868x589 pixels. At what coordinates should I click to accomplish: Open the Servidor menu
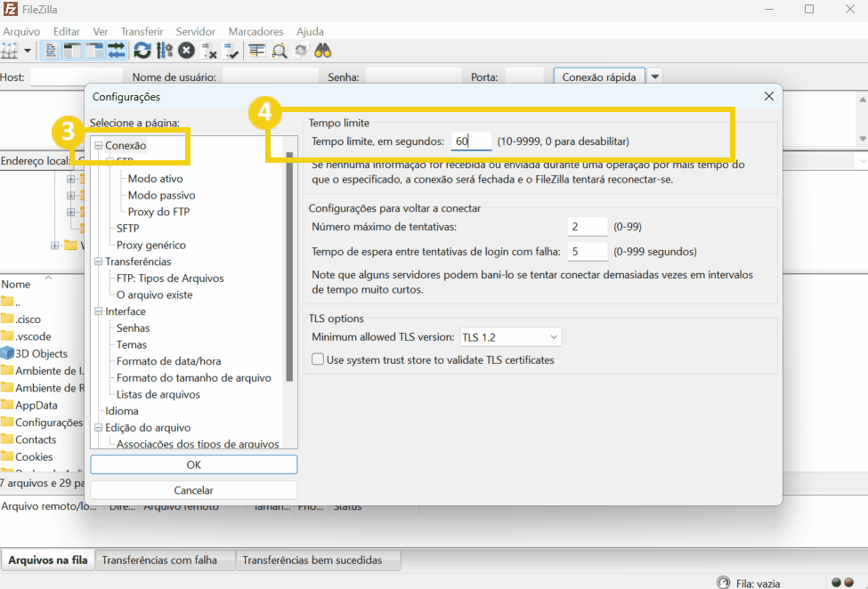(195, 31)
